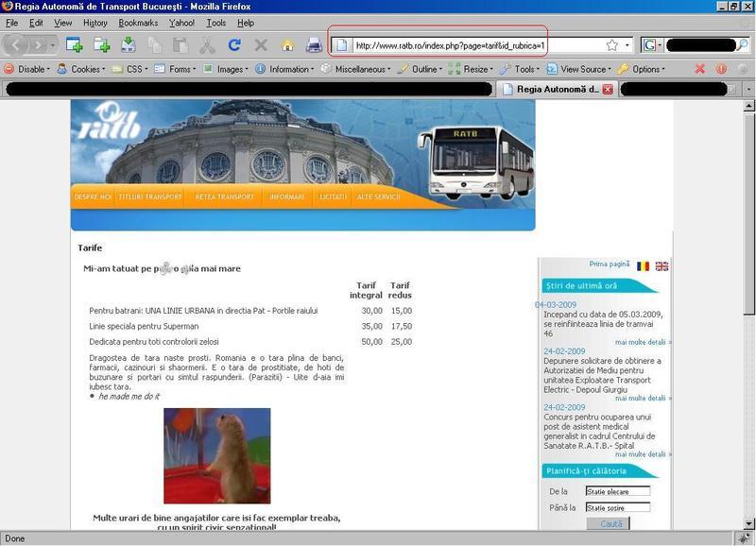Stop loading with the X icon
Viewport: 756px width, 546px height.
261,45
